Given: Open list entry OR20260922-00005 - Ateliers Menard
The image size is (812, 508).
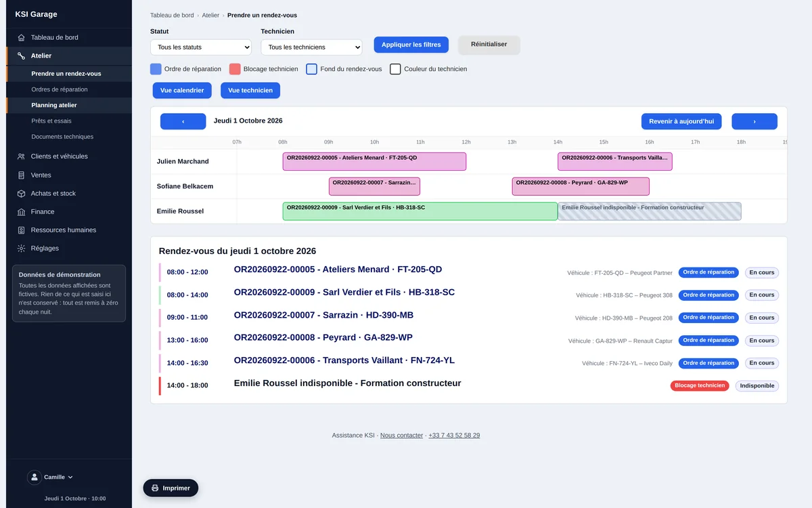Looking at the screenshot, I should (338, 270).
